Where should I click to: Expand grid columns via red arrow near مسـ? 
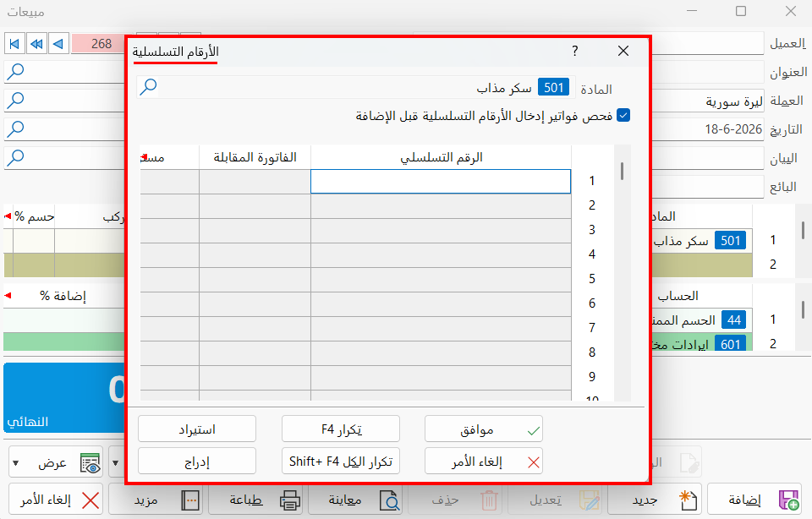click(145, 157)
